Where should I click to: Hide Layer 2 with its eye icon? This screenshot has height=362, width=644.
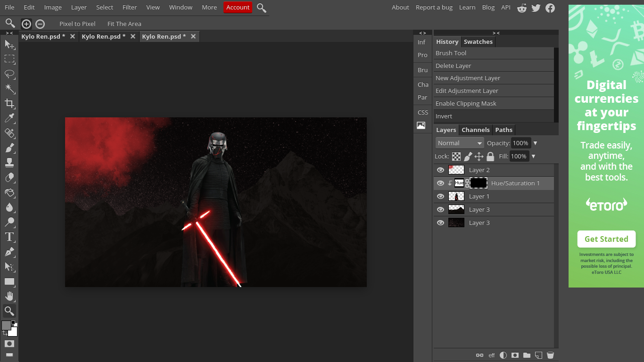click(440, 170)
